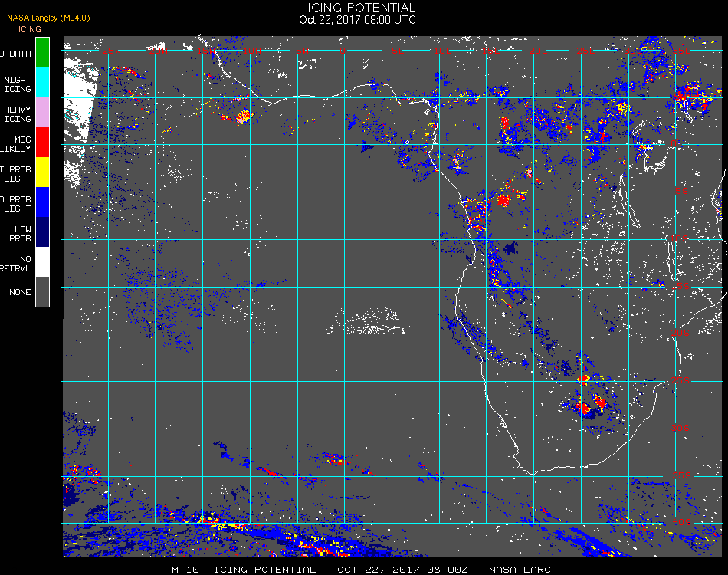Click the '20E' longitude label
Image resolution: width=728 pixels, height=575 pixels.
(538, 51)
